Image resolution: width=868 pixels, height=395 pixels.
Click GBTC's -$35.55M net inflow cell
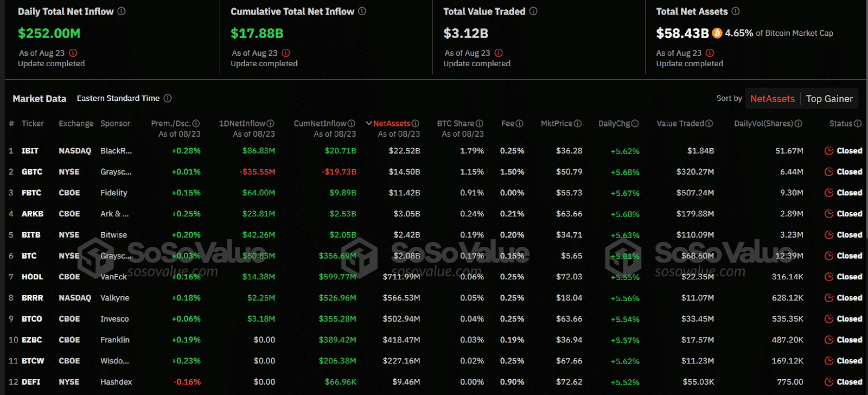tap(257, 171)
